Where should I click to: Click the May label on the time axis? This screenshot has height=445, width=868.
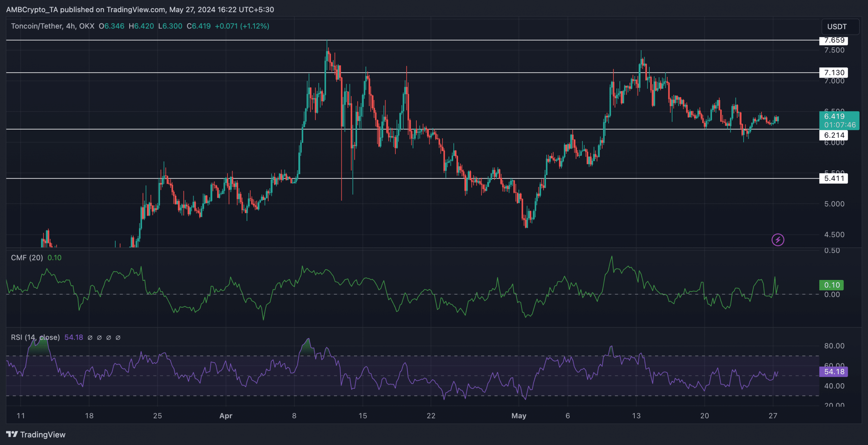(x=518, y=416)
